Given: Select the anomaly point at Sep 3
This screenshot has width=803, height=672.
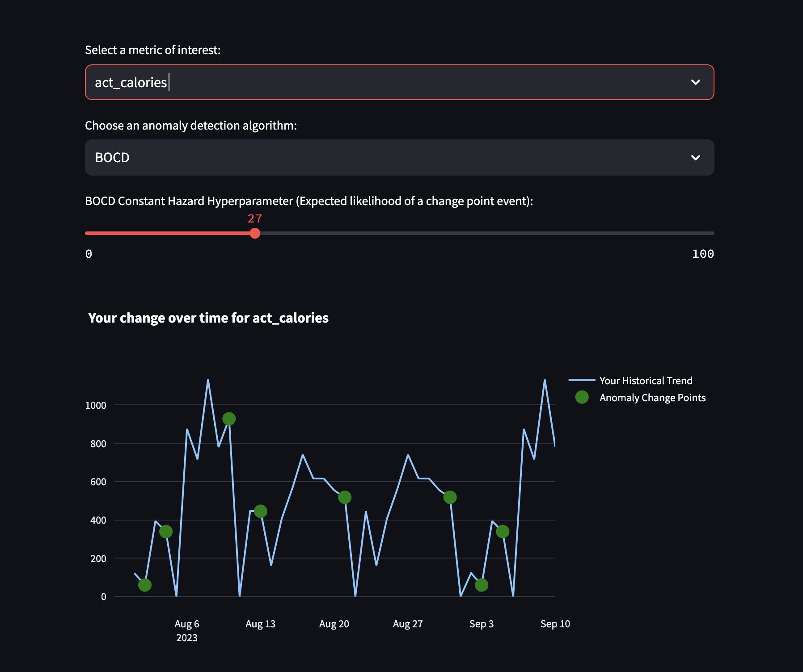Looking at the screenshot, I should coord(482,585).
